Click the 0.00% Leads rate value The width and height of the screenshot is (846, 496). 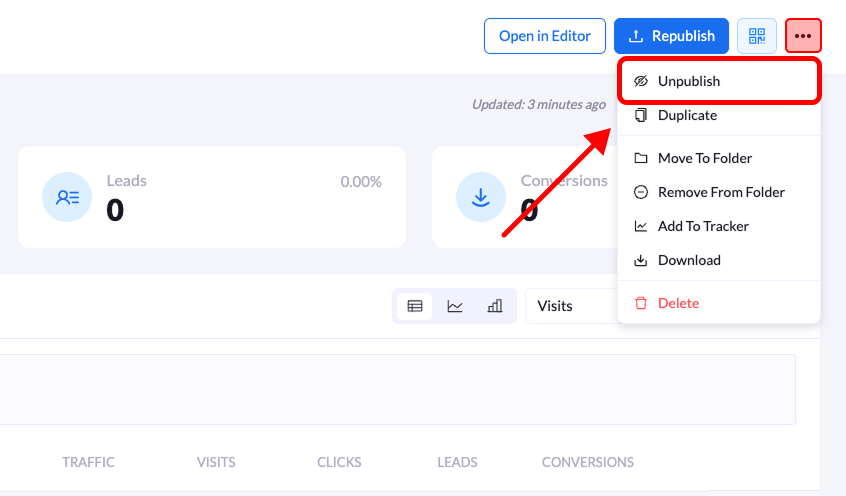click(x=361, y=182)
